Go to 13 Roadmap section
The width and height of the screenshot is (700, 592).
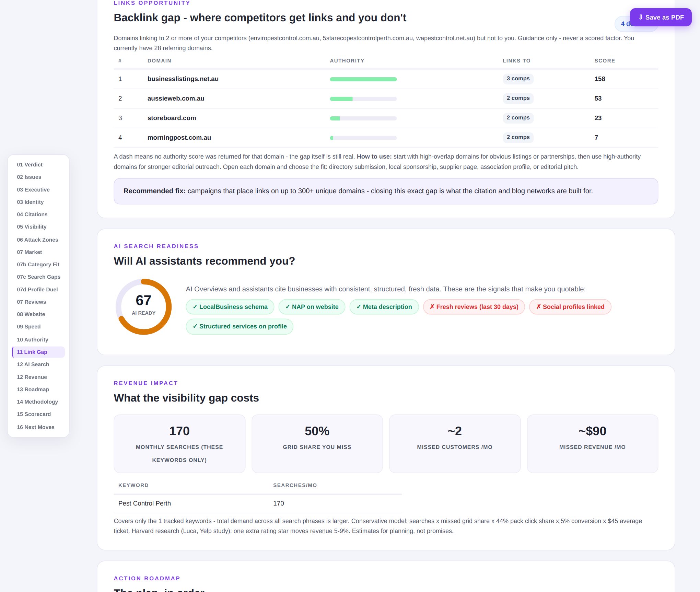33,390
